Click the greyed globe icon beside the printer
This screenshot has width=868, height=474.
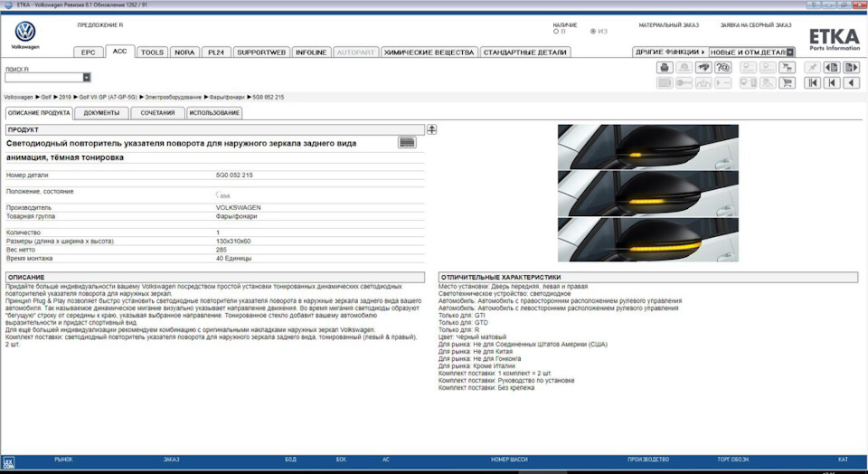click(684, 68)
